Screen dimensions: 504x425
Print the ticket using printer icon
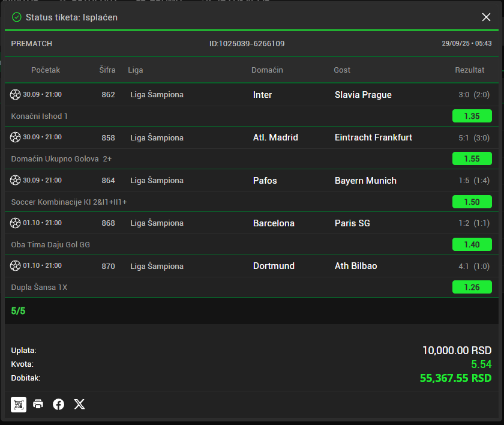[x=38, y=404]
